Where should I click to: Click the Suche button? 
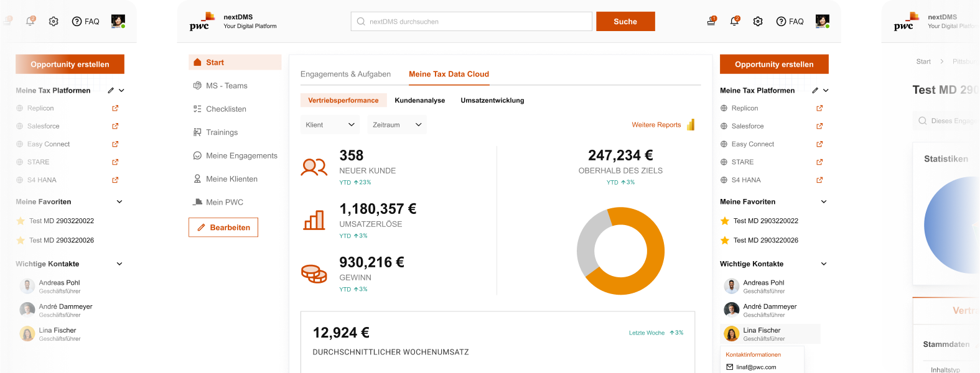click(x=625, y=21)
